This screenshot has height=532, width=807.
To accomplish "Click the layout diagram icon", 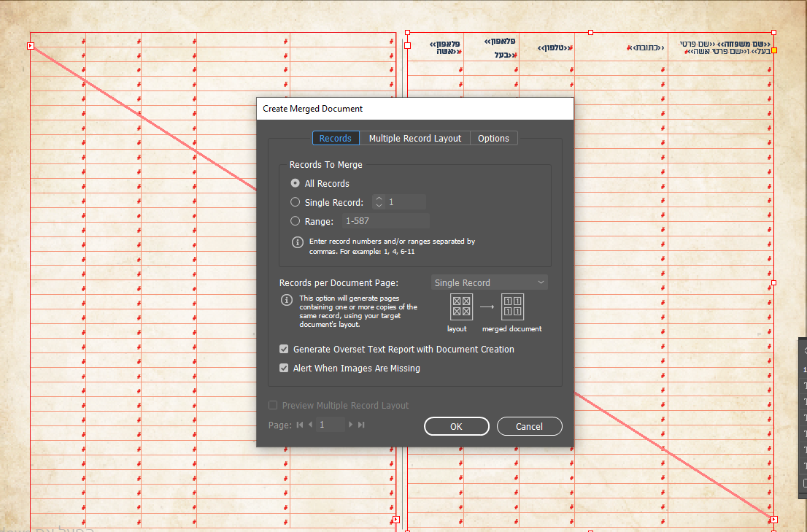I will 461,307.
